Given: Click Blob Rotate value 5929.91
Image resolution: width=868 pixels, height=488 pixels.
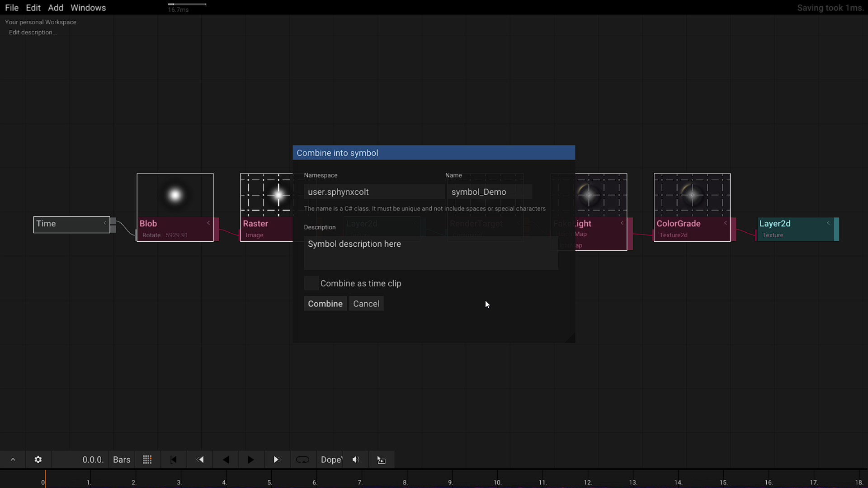Looking at the screenshot, I should pyautogui.click(x=177, y=235).
